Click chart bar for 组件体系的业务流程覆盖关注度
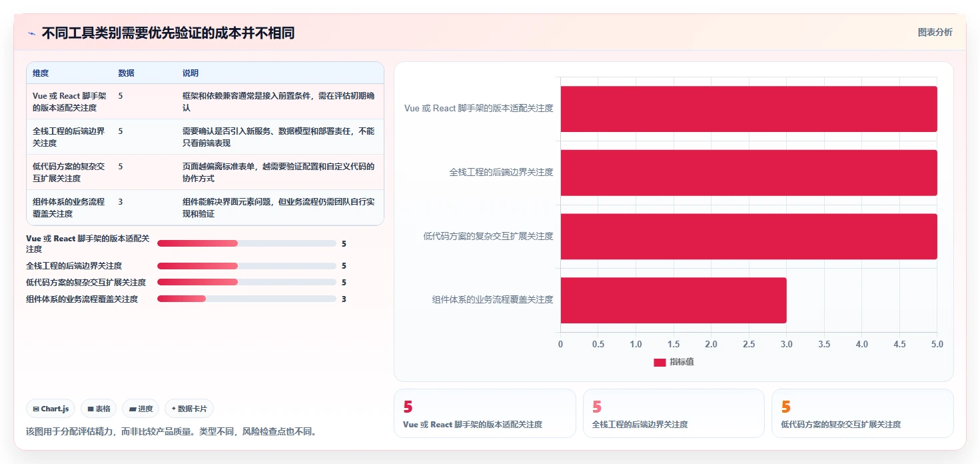The width and height of the screenshot is (980, 464). click(x=674, y=300)
